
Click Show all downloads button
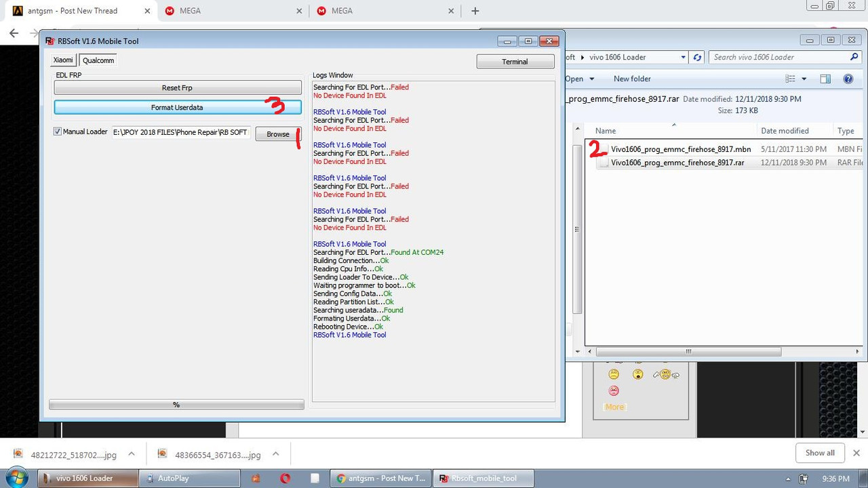(820, 453)
